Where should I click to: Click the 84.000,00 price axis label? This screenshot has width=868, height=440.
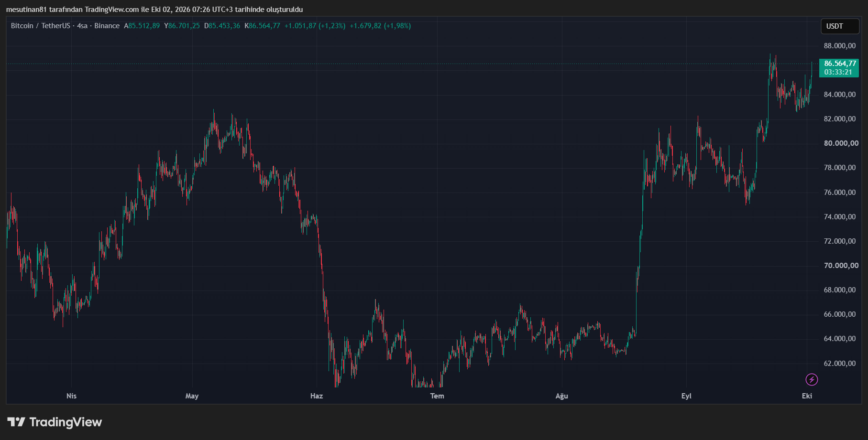pos(840,95)
